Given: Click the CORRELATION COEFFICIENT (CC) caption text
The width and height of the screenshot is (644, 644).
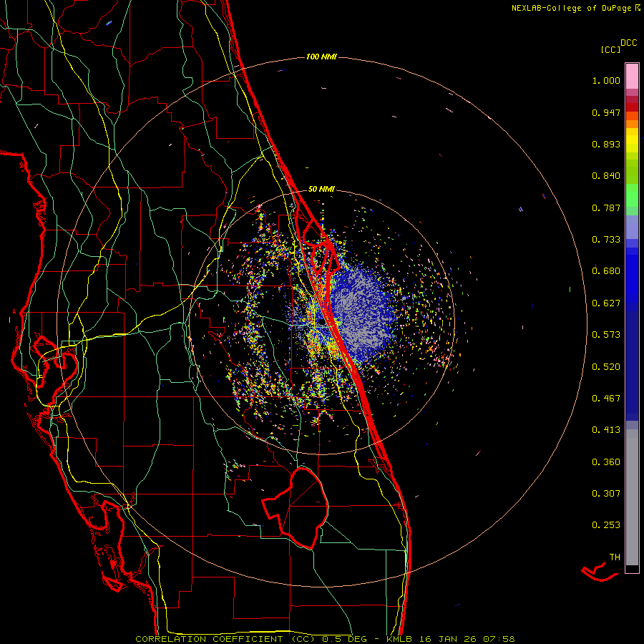Looking at the screenshot, I should (225, 639).
